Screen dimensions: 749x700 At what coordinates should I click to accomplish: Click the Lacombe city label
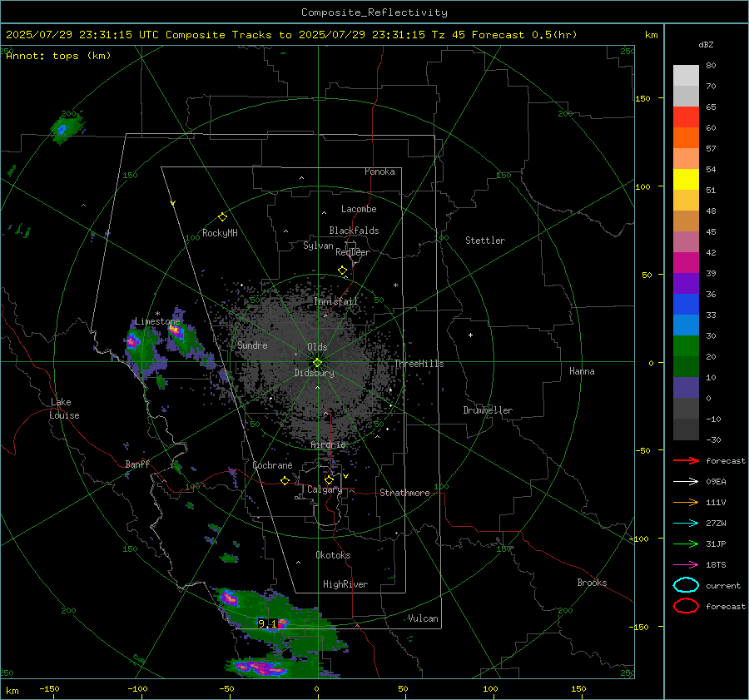(359, 209)
